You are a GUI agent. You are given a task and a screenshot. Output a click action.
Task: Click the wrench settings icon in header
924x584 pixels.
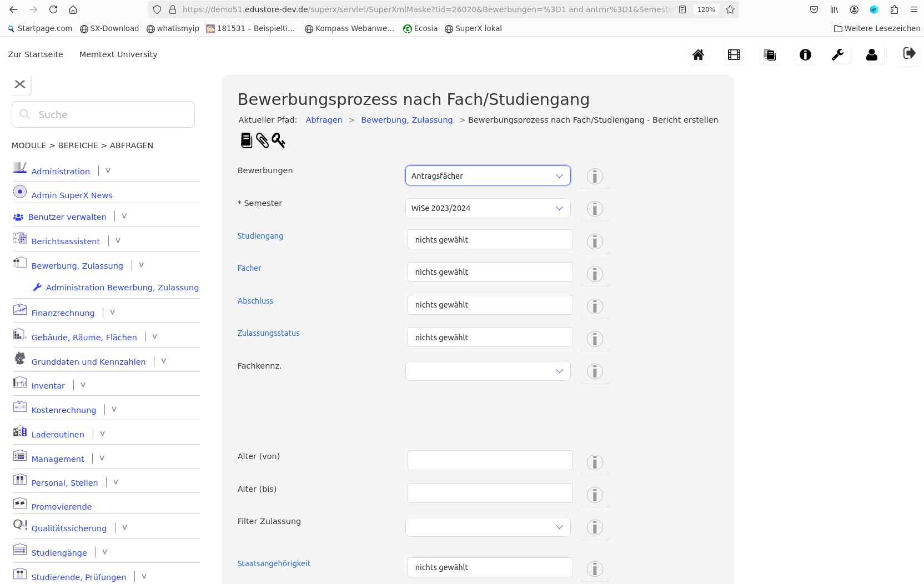tap(837, 54)
